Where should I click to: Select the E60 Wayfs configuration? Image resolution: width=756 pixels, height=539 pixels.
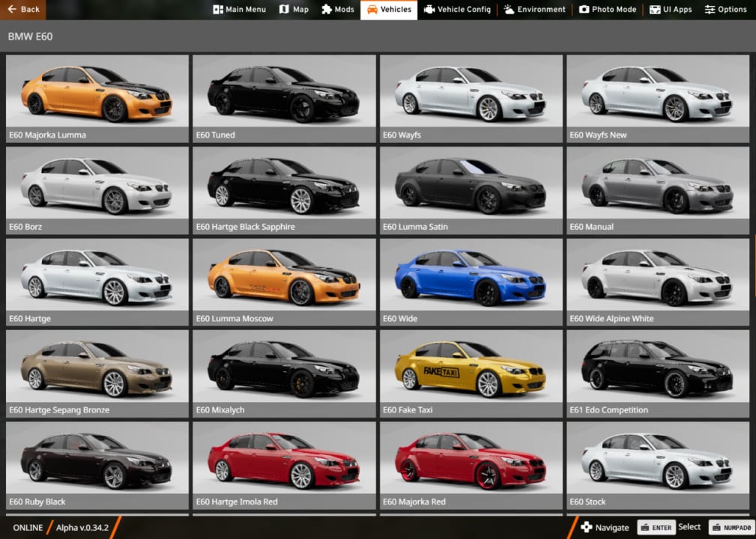[471, 99]
